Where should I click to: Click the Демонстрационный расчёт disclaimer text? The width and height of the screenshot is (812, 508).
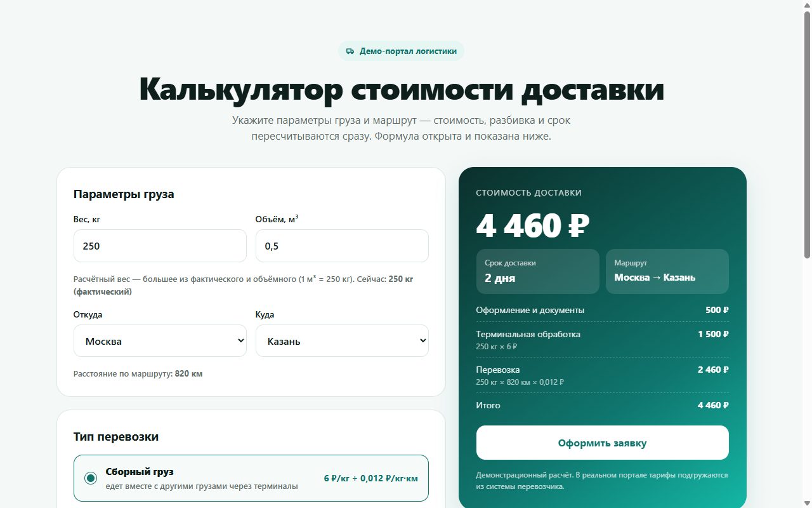(602, 481)
